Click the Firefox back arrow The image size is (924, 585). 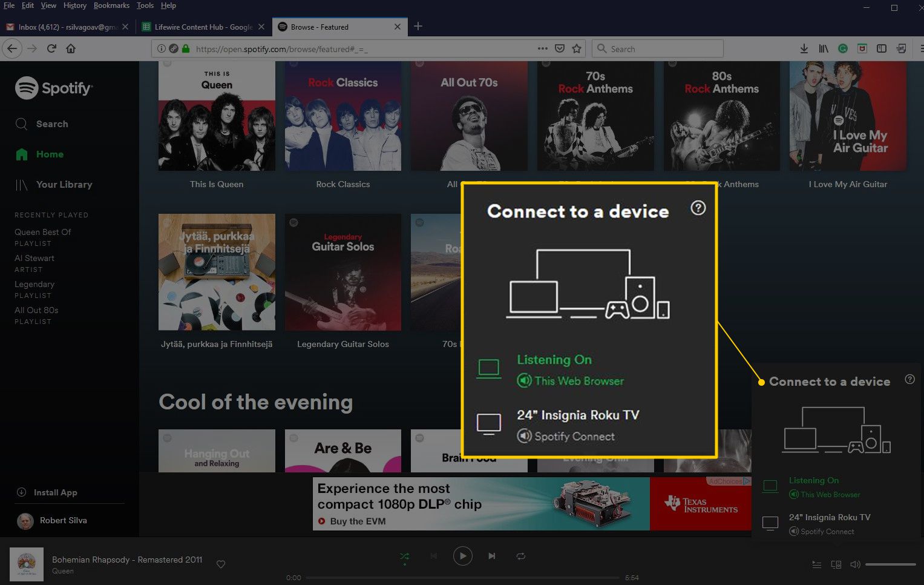[x=12, y=48]
